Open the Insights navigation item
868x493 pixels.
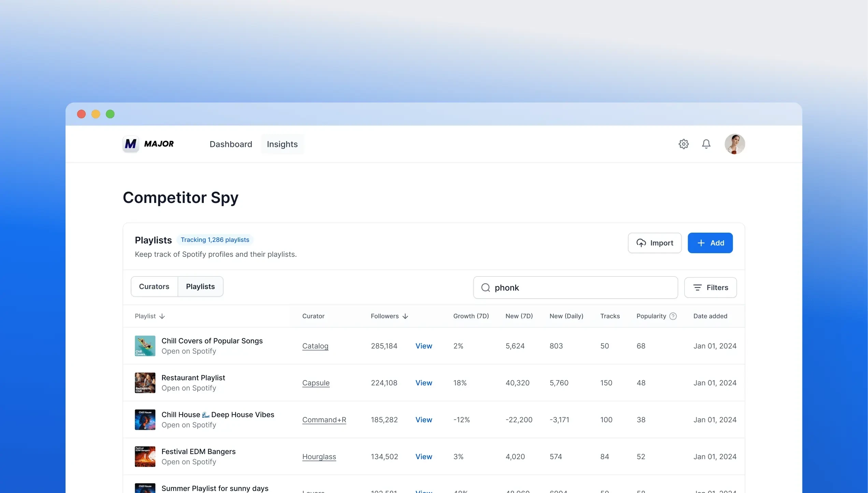tap(282, 144)
